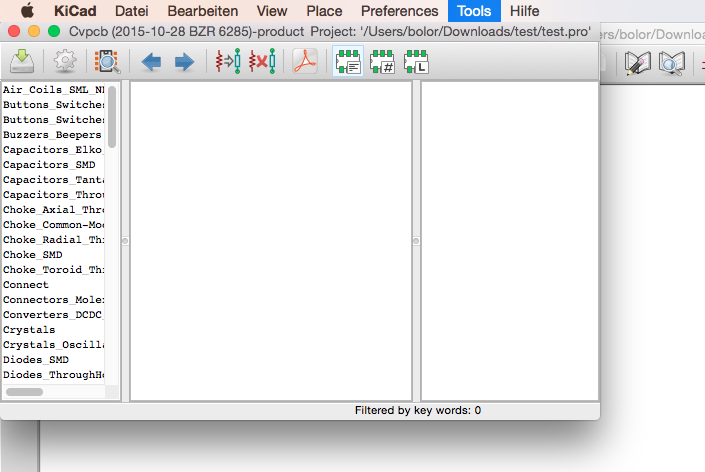Open the View menu
The image size is (705, 472).
pyautogui.click(x=272, y=11)
